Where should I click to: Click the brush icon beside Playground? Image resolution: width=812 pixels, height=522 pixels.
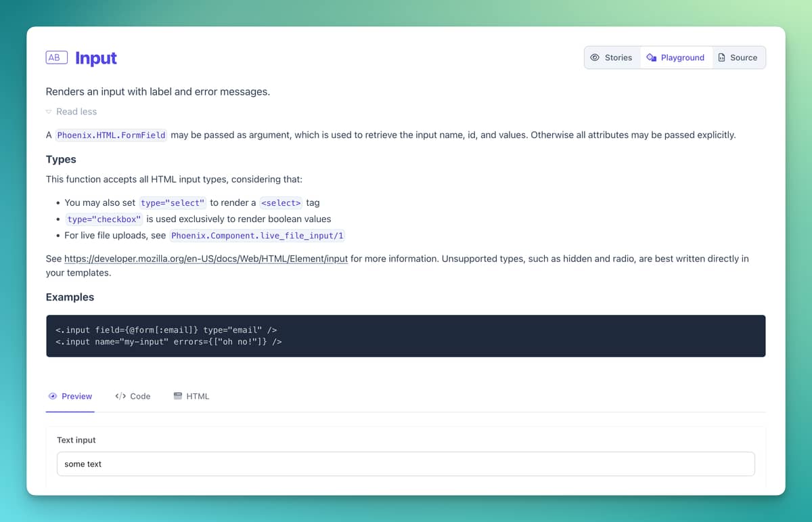(651, 58)
